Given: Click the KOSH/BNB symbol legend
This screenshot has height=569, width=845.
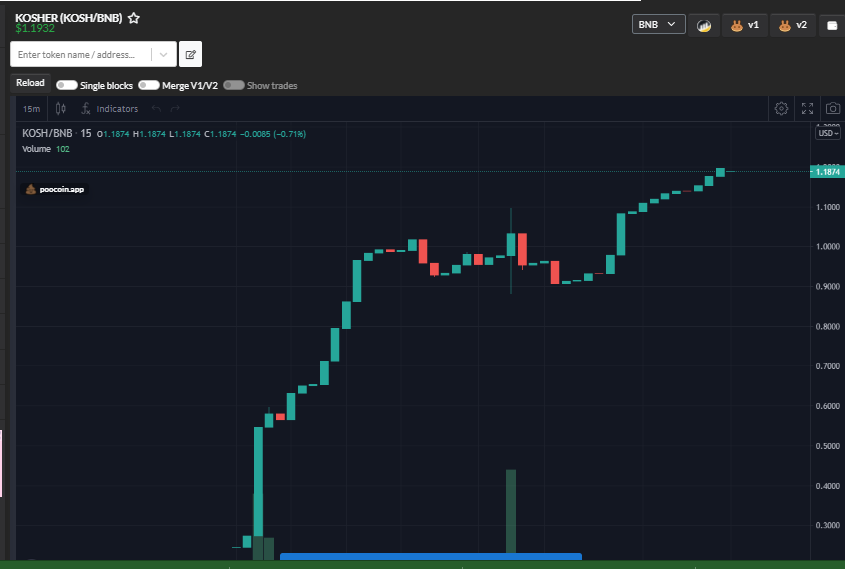Looking at the screenshot, I should (57, 134).
